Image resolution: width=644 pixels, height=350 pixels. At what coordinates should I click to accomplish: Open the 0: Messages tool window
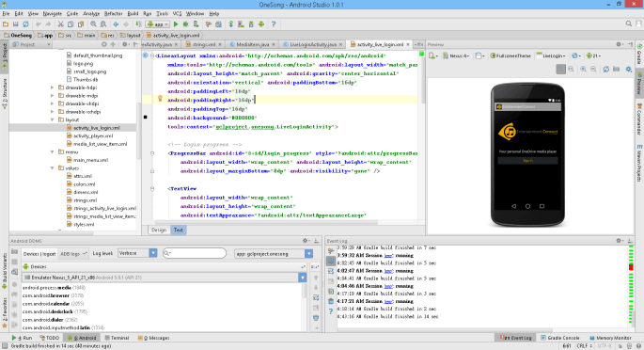point(153,338)
